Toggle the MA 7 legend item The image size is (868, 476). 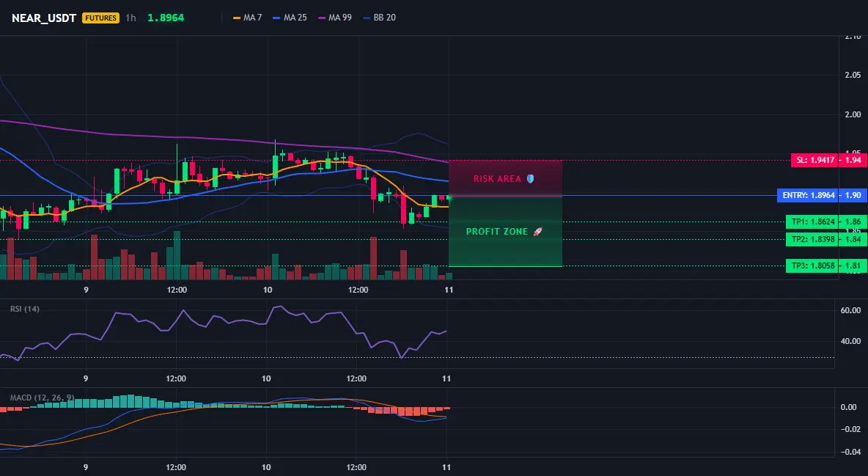(248, 18)
